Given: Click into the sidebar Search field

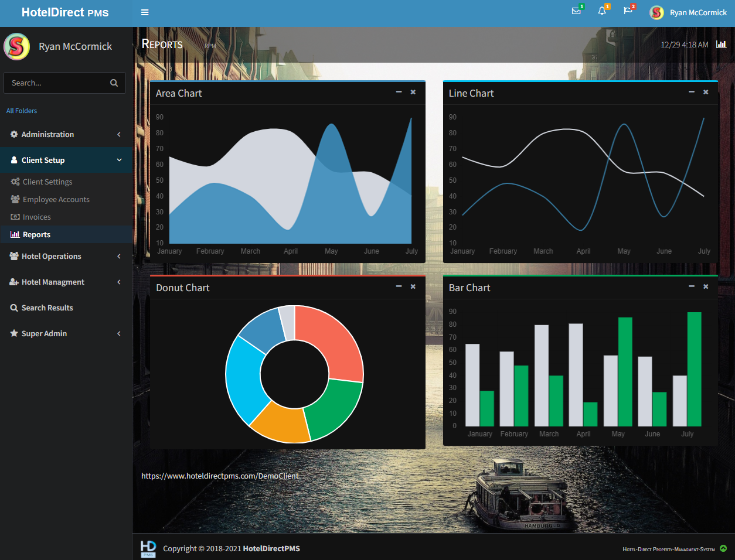Looking at the screenshot, I should [x=56, y=83].
